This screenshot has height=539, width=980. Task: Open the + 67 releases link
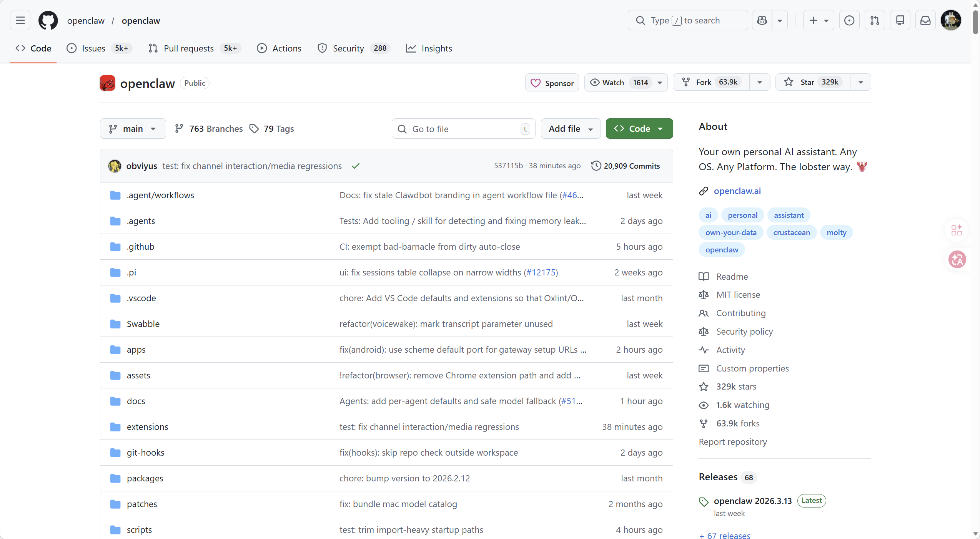(x=725, y=535)
